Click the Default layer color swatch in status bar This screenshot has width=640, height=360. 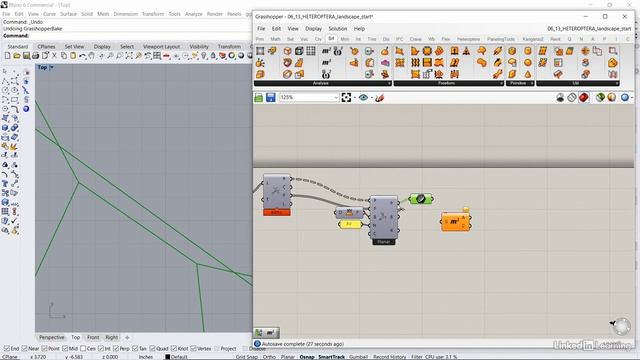click(x=167, y=357)
